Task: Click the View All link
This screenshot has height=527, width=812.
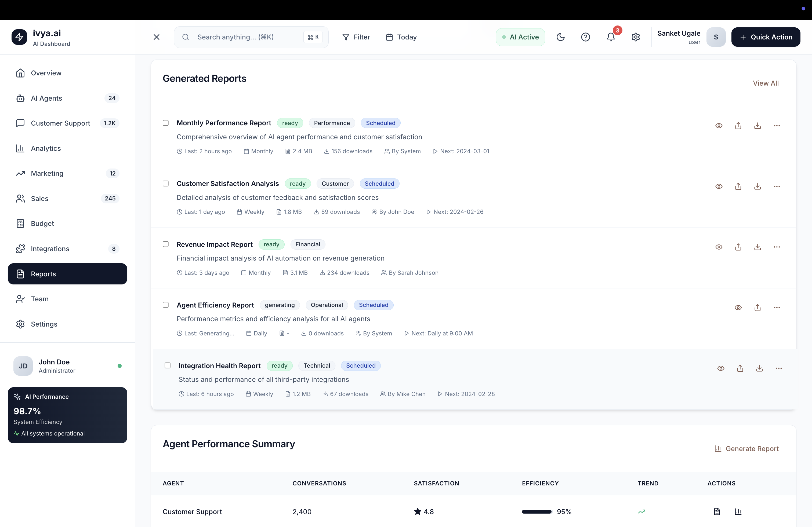Action: click(x=766, y=83)
